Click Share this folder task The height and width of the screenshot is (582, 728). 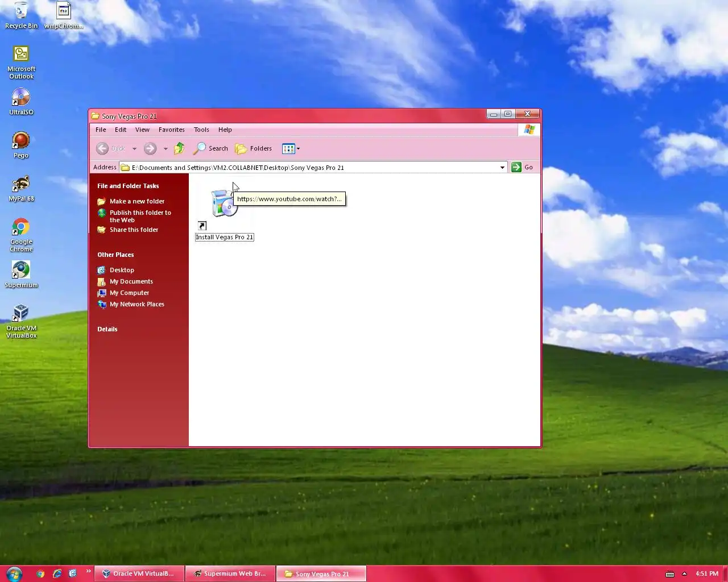[128, 230]
